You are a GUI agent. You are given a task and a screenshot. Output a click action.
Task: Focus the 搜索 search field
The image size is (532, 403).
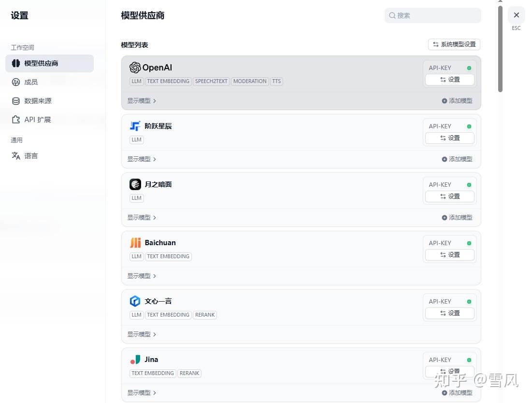coord(432,15)
